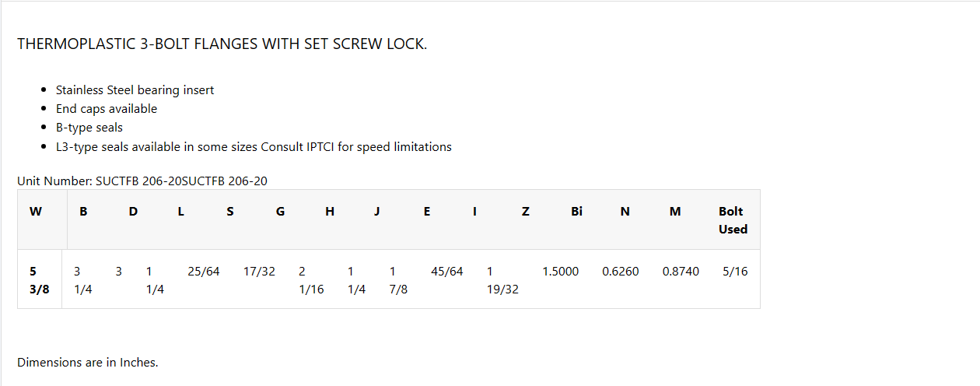
Task: Click the page title about thermoplastic 3-bolt flanges
Action: [222, 44]
